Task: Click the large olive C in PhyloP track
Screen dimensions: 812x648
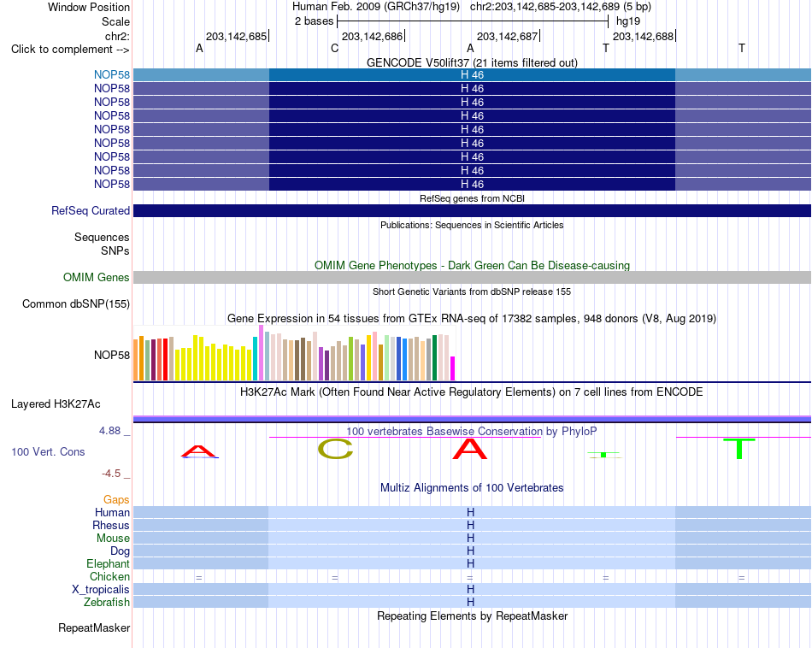Action: (x=336, y=449)
